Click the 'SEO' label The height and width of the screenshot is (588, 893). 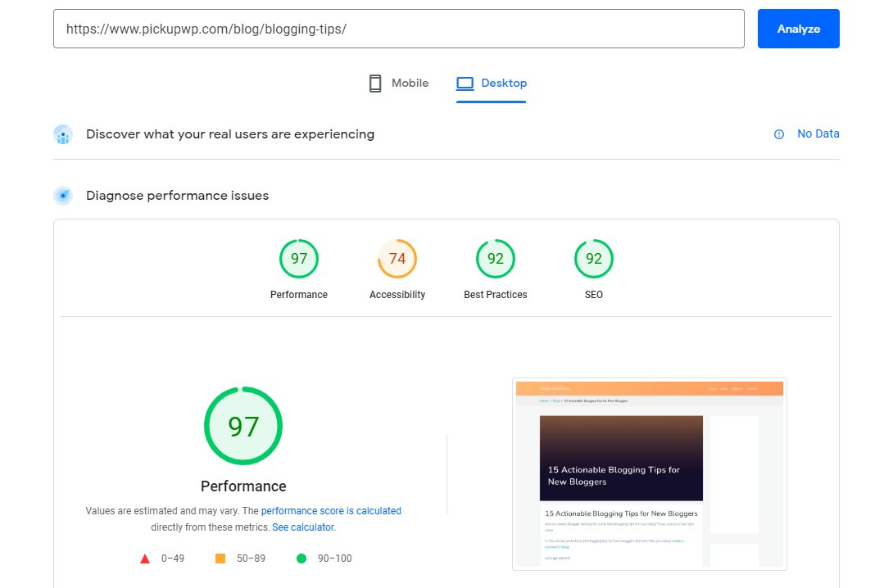[x=593, y=294]
